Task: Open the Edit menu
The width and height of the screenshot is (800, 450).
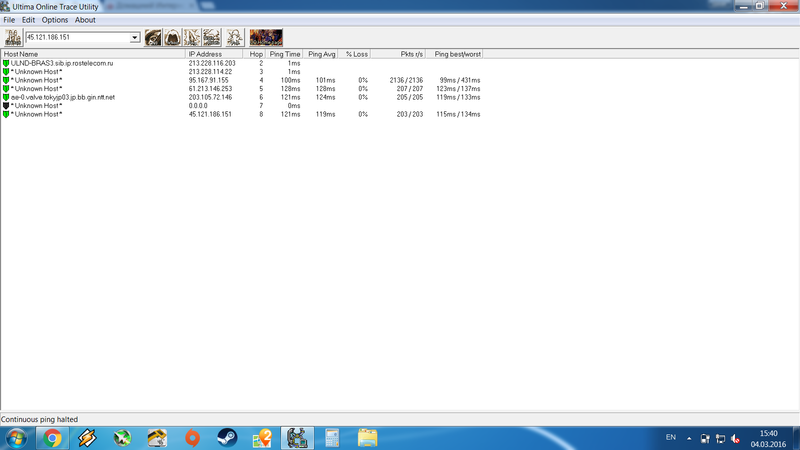Action: [x=28, y=20]
